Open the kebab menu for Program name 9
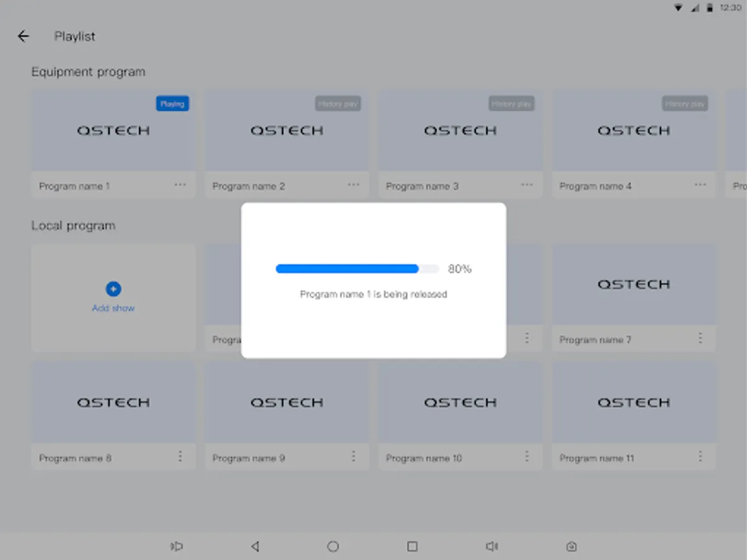 click(x=354, y=456)
